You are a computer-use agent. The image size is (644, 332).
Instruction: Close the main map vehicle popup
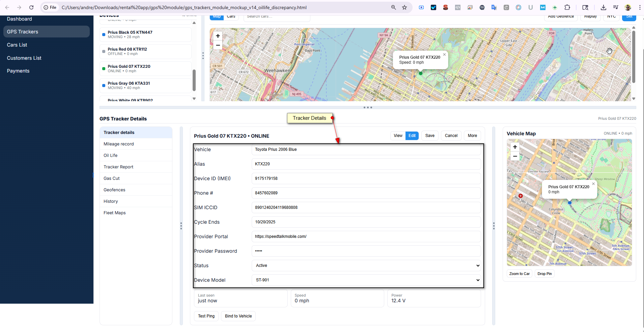(x=444, y=55)
